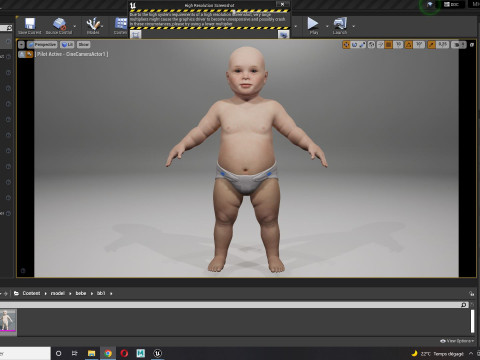This screenshot has width=480, height=360.
Task: Select the Translate transform tool
Action: pos(346,44)
